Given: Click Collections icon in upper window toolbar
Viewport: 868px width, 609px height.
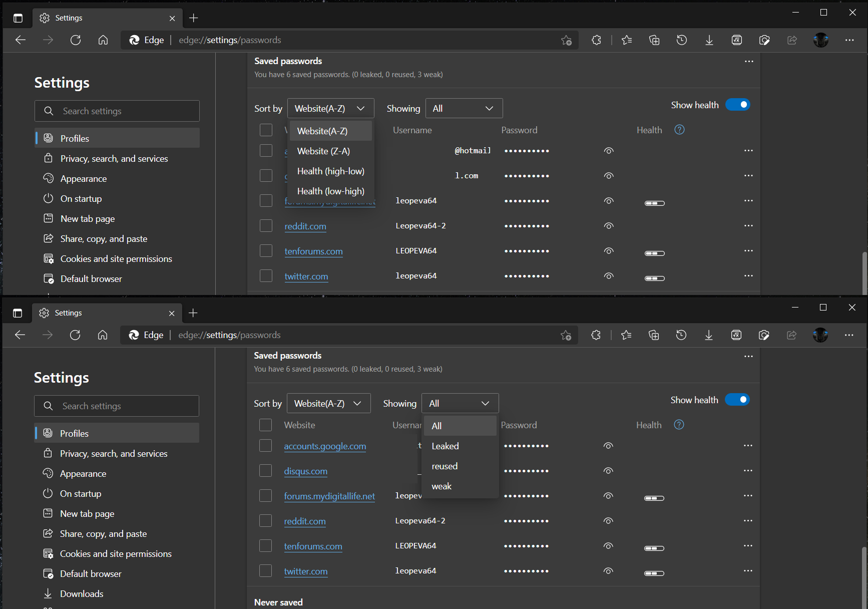Looking at the screenshot, I should coord(654,40).
